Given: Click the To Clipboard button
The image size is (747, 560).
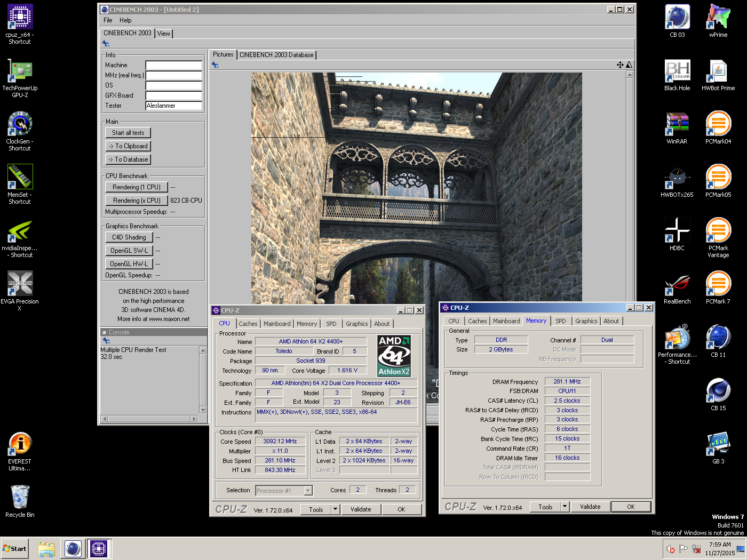Looking at the screenshot, I should click(x=128, y=146).
